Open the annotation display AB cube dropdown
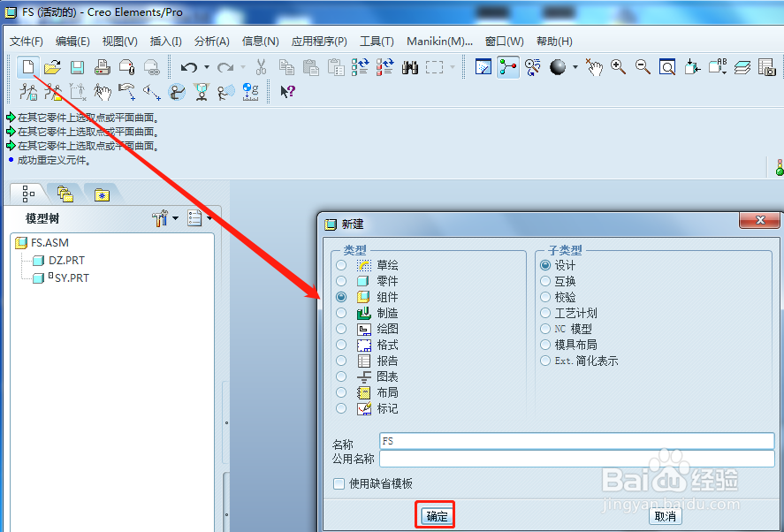This screenshot has height=532, width=784. (718, 67)
